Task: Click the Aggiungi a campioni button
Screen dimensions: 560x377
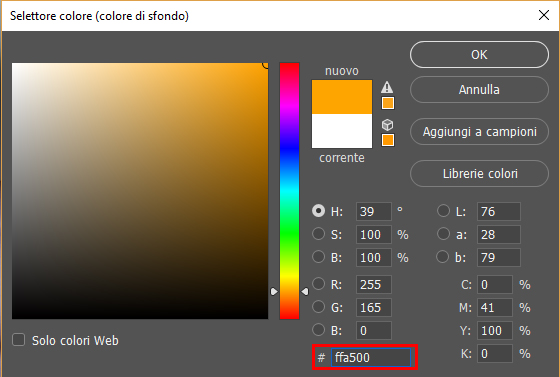Action: point(479,132)
